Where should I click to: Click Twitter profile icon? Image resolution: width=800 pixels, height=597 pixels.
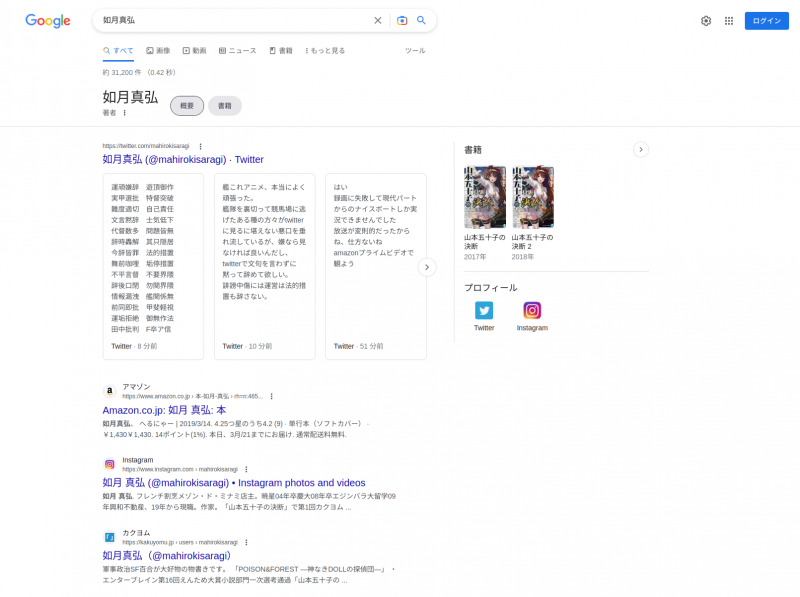pyautogui.click(x=484, y=310)
